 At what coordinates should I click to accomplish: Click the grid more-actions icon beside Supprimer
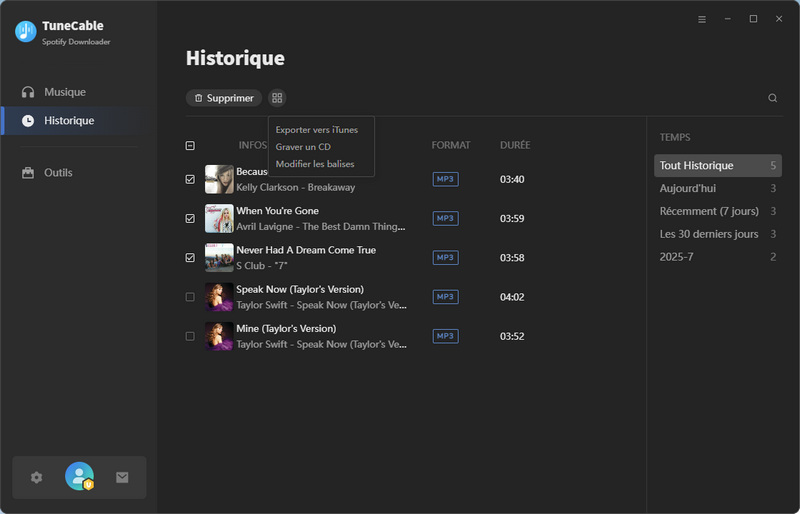(277, 98)
